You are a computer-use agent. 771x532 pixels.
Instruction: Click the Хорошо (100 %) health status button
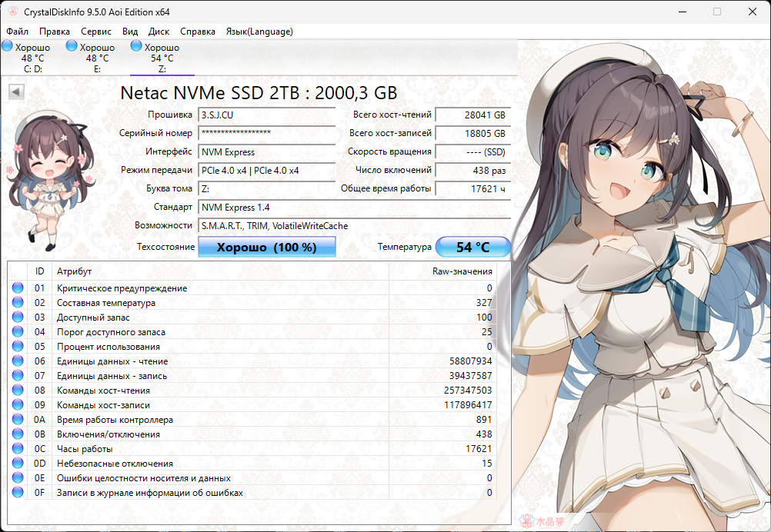[x=267, y=248]
